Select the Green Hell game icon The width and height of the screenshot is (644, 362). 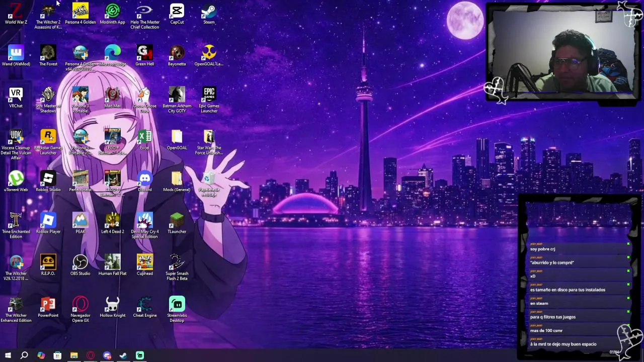click(145, 55)
